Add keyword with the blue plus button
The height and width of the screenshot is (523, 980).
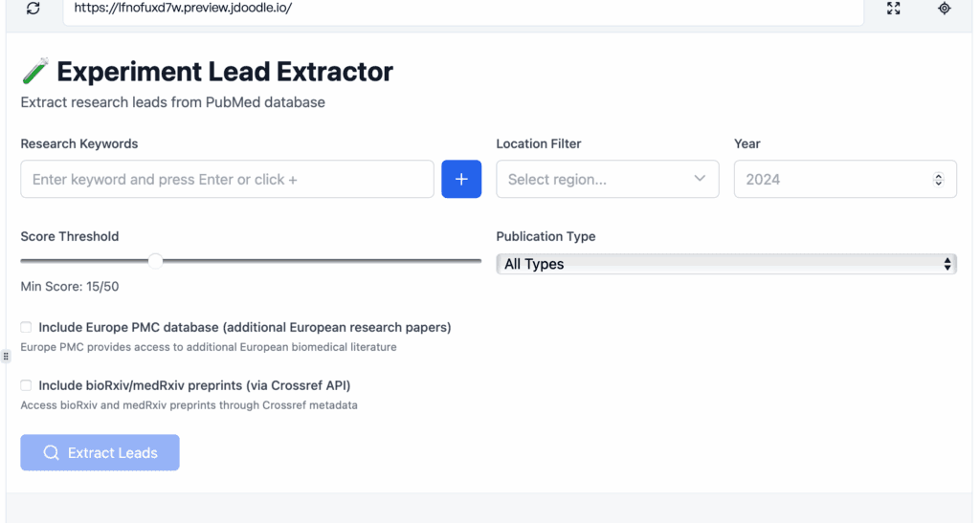[x=461, y=179]
